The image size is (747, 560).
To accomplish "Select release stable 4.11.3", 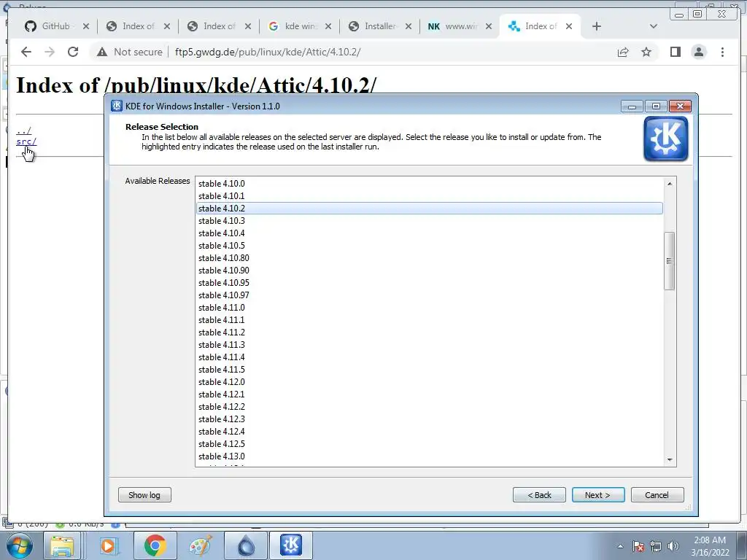I will (x=429, y=344).
